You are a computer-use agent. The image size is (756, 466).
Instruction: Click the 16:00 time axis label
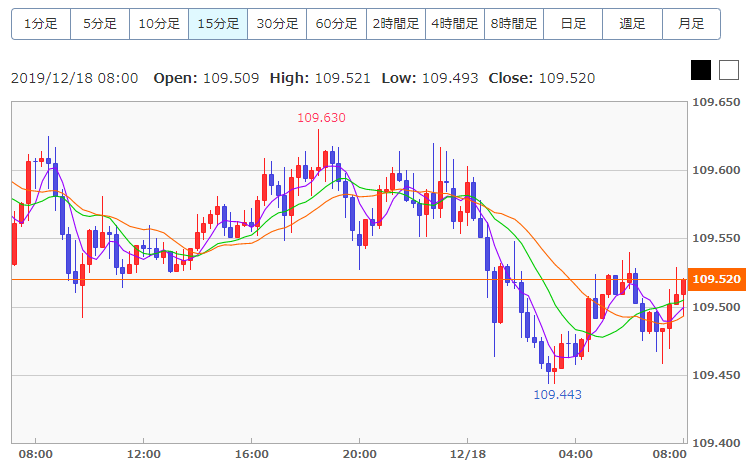coord(252,454)
